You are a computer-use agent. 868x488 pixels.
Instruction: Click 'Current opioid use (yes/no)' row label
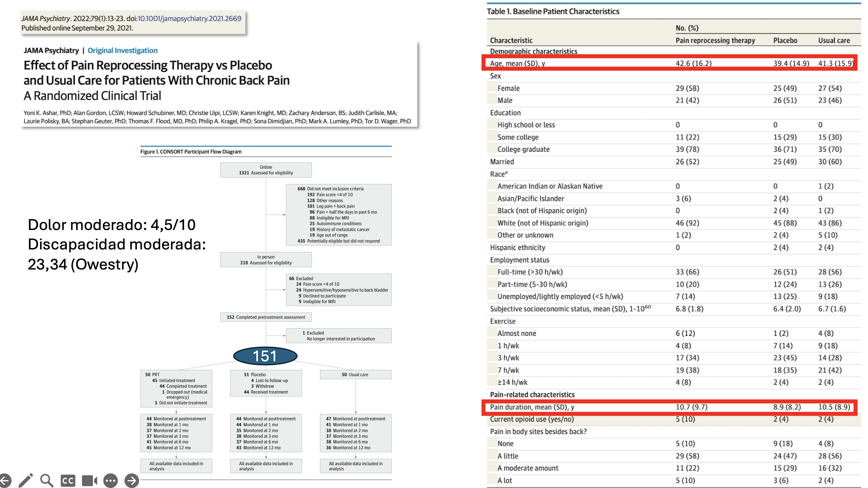[x=532, y=419]
